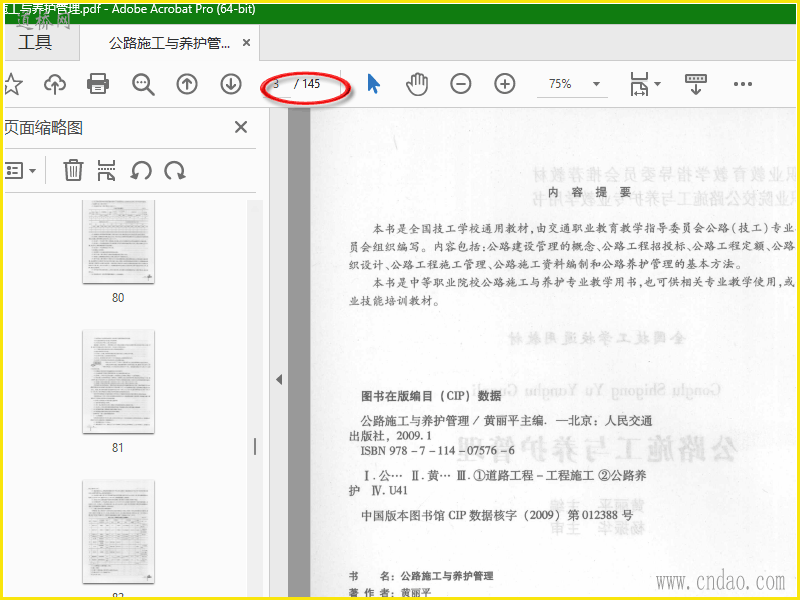Image resolution: width=800 pixels, height=600 pixels.
Task: Zoom out with the minus button
Action: (x=461, y=84)
